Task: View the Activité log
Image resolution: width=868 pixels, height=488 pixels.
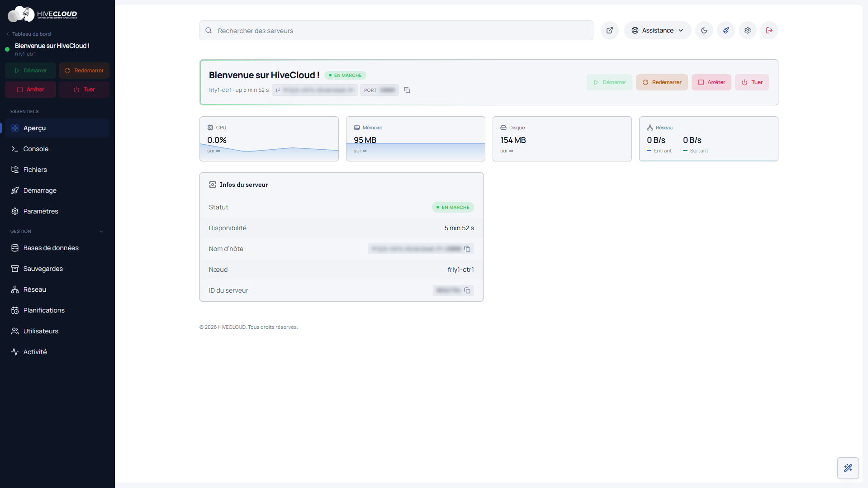Action: pos(57,352)
